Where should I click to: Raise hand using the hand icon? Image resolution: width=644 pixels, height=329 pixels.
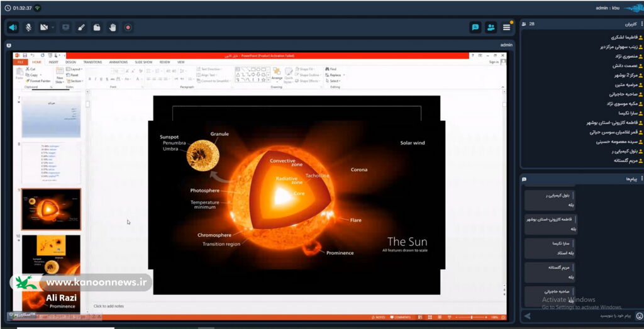[x=113, y=28]
